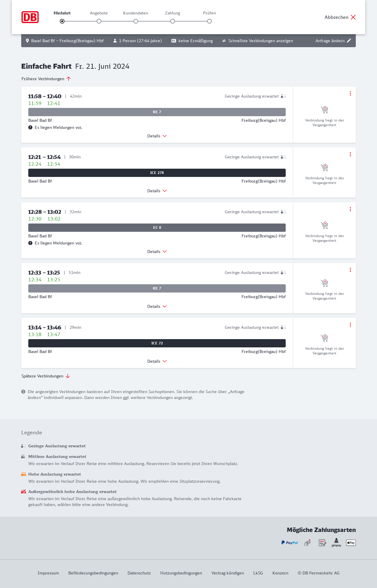Show Frühere Verbindungen
Viewport: 377px width, 588px height.
click(x=46, y=79)
